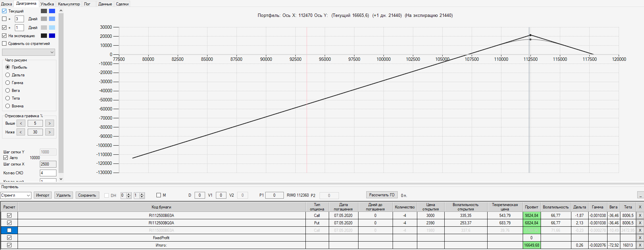Click the V1 value input field
The height and width of the screenshot is (250, 644).
pos(221,195)
